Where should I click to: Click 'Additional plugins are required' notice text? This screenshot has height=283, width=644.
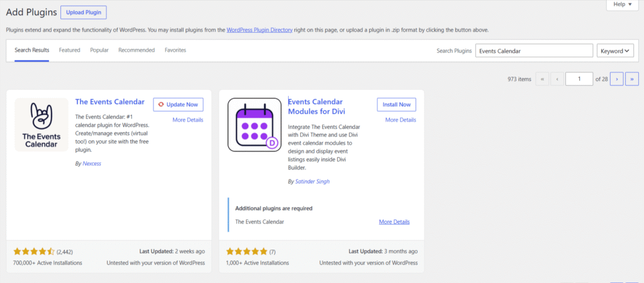pyautogui.click(x=274, y=208)
